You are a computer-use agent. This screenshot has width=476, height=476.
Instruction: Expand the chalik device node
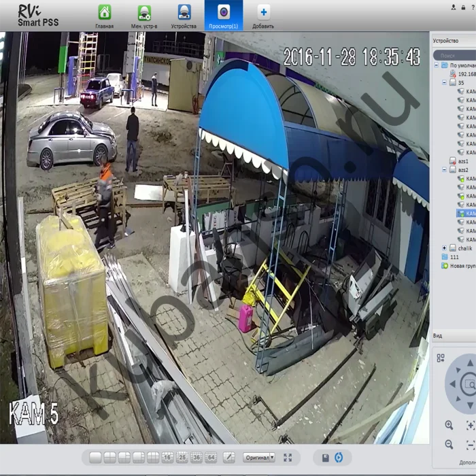click(444, 248)
